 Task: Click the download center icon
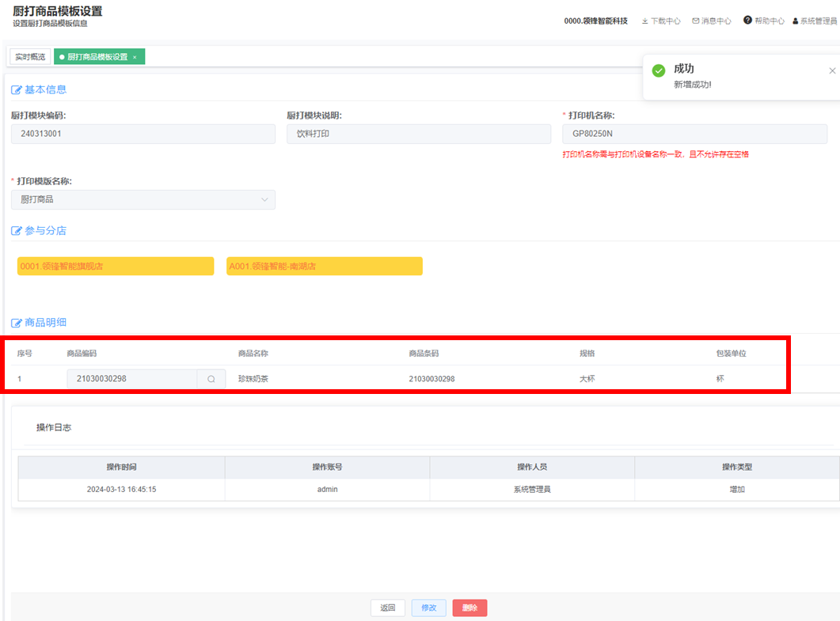pyautogui.click(x=645, y=21)
